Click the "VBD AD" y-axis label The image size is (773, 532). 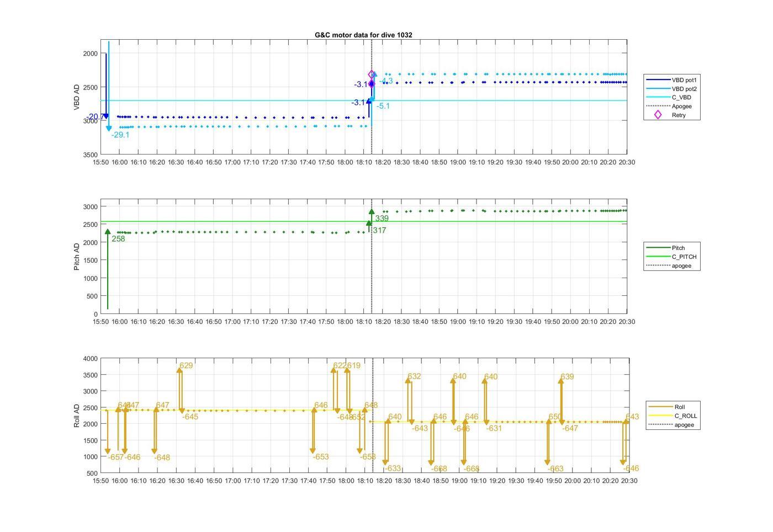pyautogui.click(x=77, y=97)
